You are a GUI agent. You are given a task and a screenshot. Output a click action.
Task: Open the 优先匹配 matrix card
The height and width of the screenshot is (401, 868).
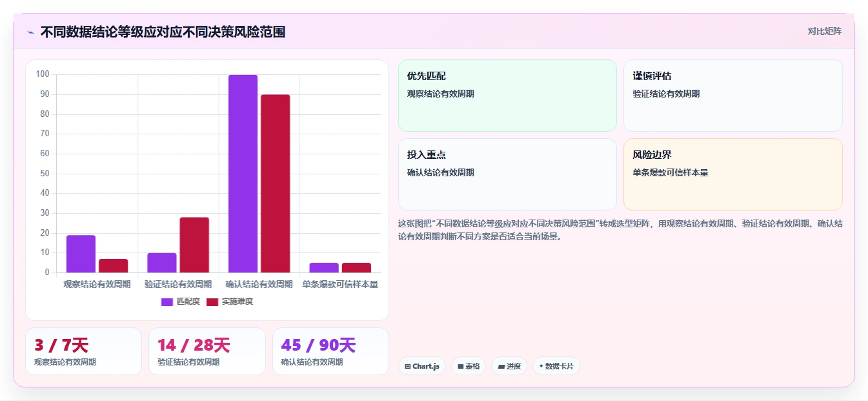507,96
